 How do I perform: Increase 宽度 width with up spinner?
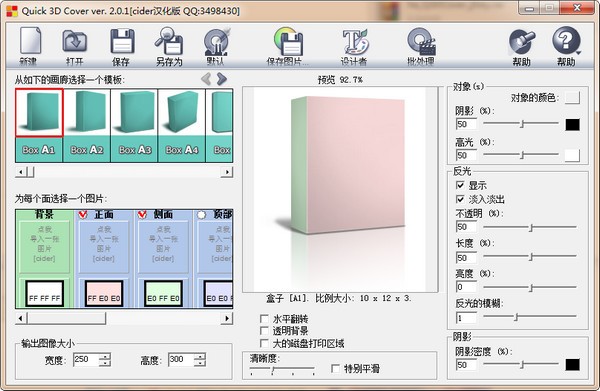pos(105,356)
